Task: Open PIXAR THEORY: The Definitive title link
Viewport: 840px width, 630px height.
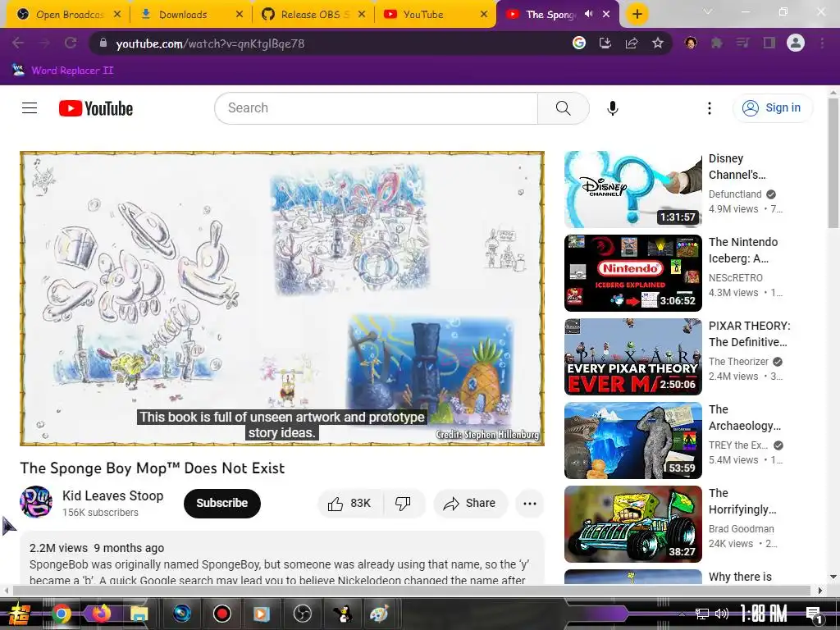Action: [x=749, y=334]
